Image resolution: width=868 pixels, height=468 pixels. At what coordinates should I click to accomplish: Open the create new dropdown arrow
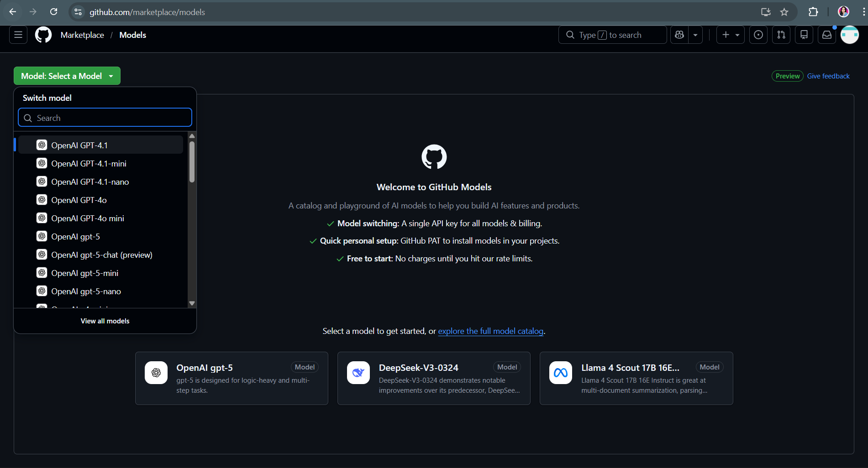tap(737, 35)
